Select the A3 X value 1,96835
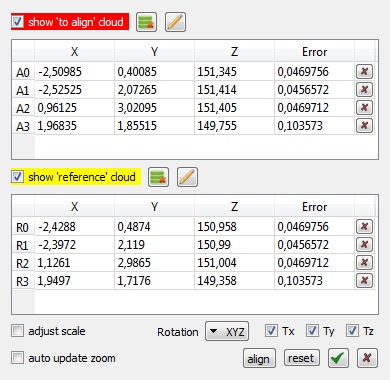Viewport: 390px width, 380px height. pyautogui.click(x=74, y=125)
